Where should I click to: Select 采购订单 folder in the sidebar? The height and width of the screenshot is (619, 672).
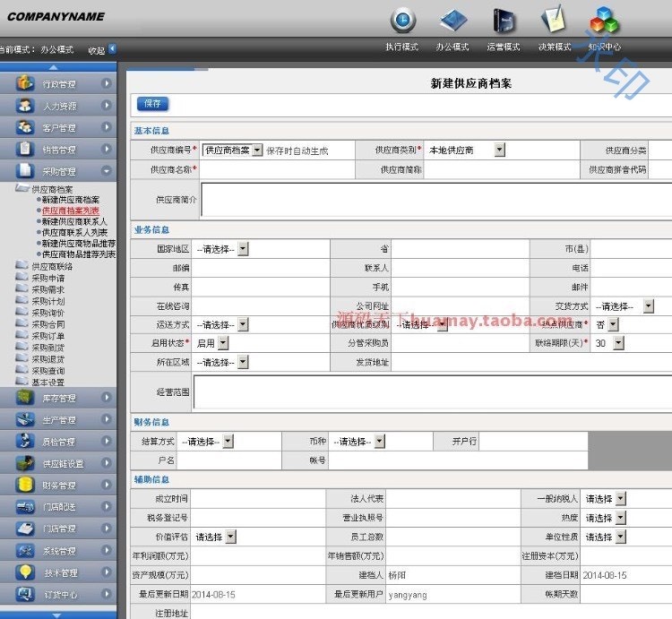(x=47, y=335)
